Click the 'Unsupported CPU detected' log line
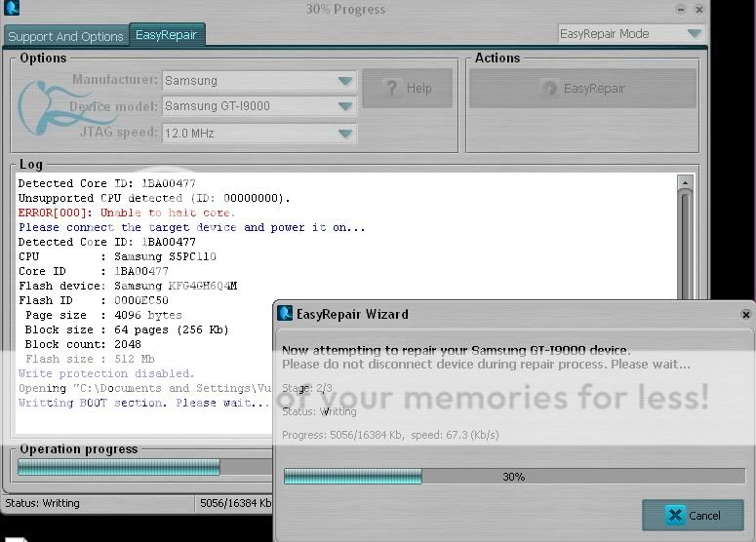Image resolution: width=756 pixels, height=542 pixels. click(154, 198)
